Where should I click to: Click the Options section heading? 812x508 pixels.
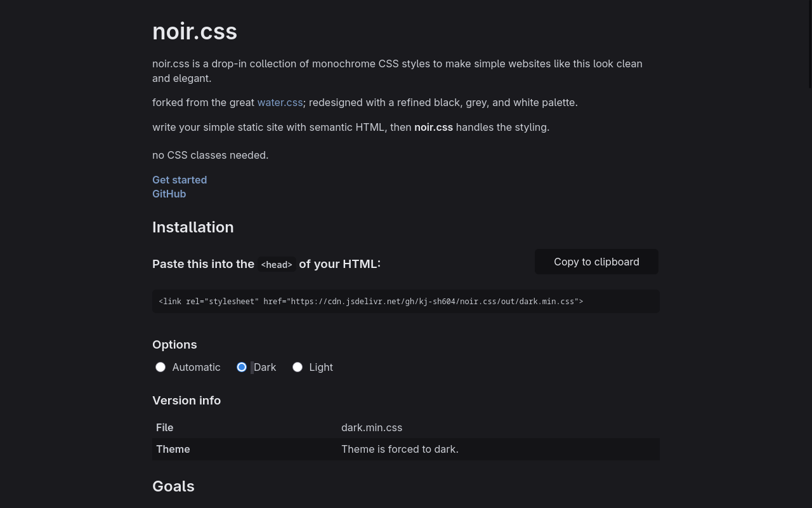[174, 344]
